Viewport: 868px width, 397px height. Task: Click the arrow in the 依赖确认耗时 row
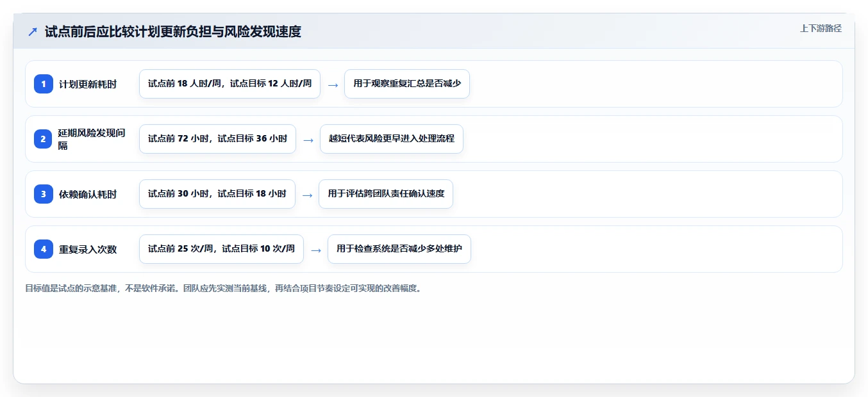(307, 195)
